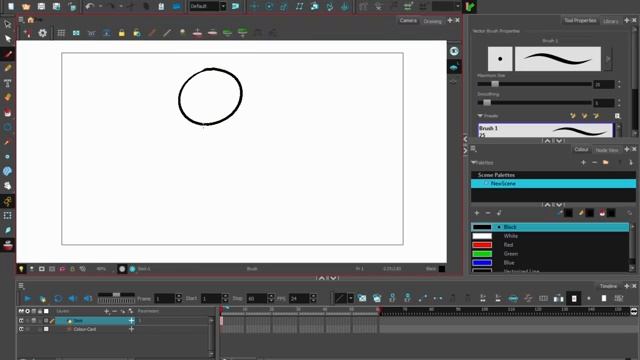Click the light bulb icon in the status bar
The height and width of the screenshot is (360, 640).
[x=21, y=269]
